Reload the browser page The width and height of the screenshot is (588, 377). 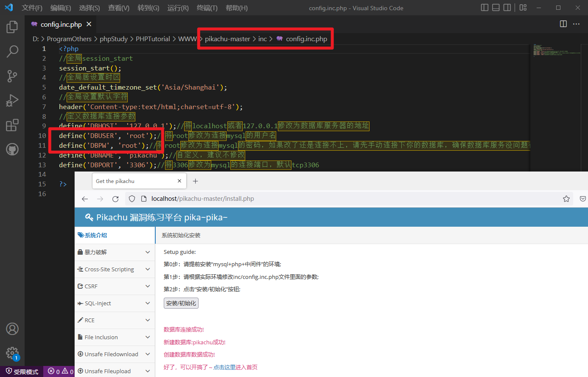(x=115, y=199)
